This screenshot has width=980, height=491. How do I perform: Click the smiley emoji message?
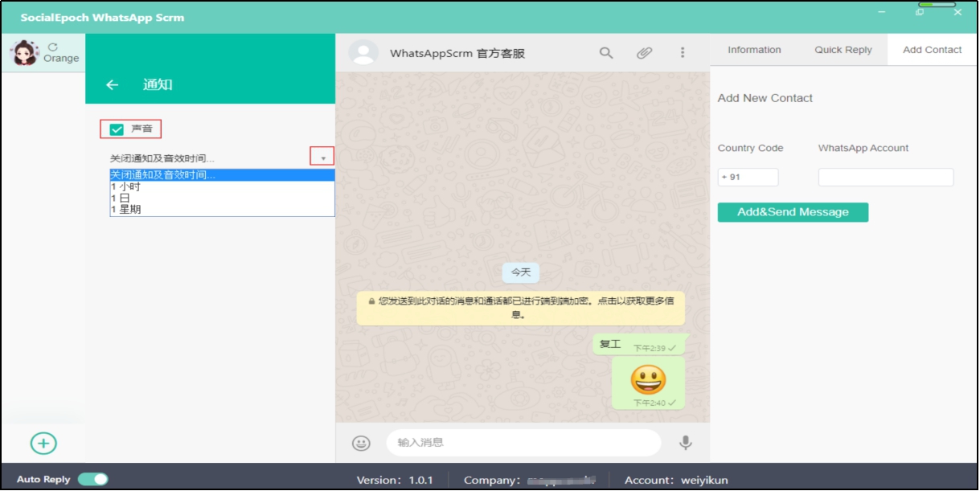(x=648, y=383)
